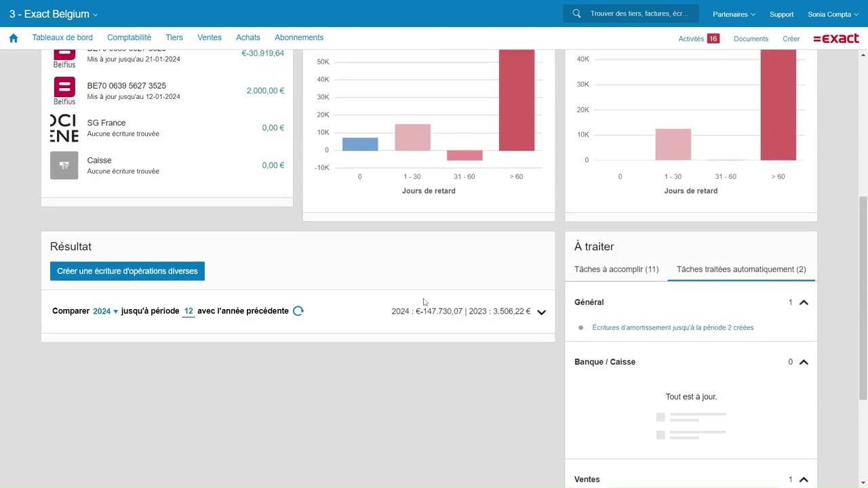Open the Documents link
The height and width of the screenshot is (488, 868).
pyautogui.click(x=751, y=39)
